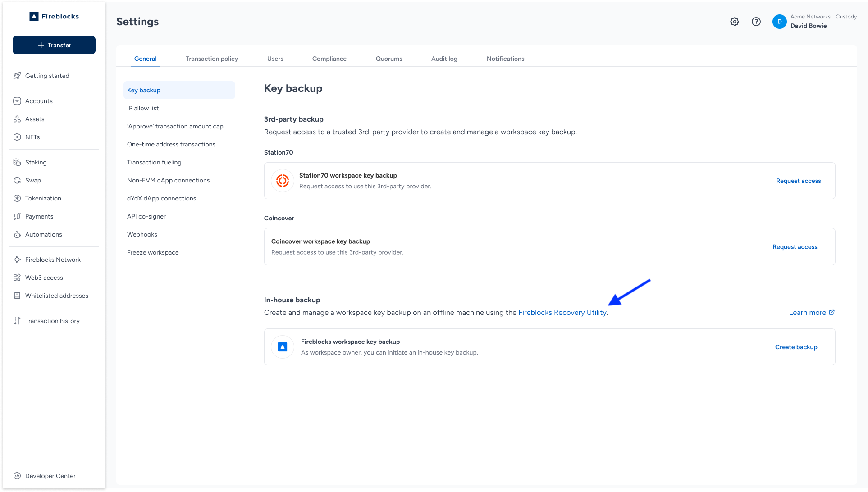Switch to the Transaction policy tab
This screenshot has height=492, width=868.
point(212,59)
